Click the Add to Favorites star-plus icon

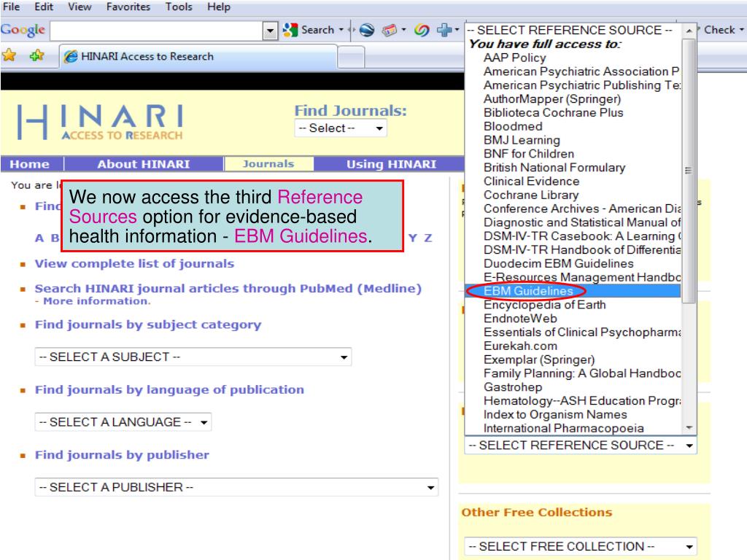pos(36,55)
